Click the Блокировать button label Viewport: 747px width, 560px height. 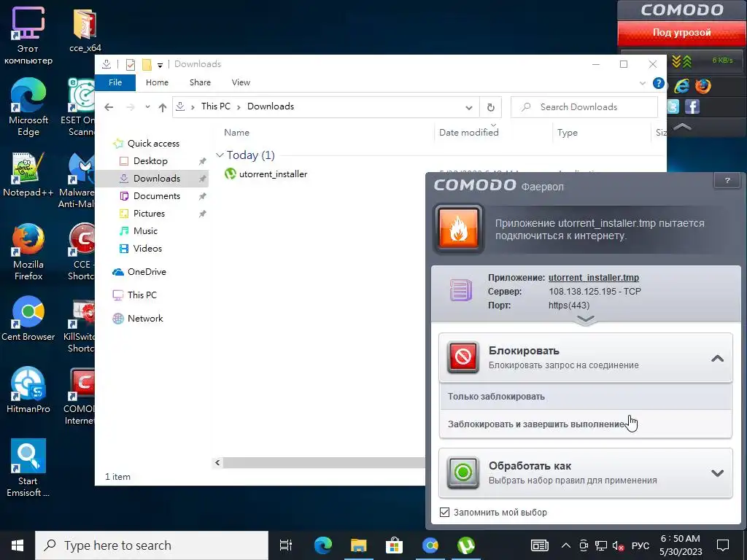[x=524, y=351]
